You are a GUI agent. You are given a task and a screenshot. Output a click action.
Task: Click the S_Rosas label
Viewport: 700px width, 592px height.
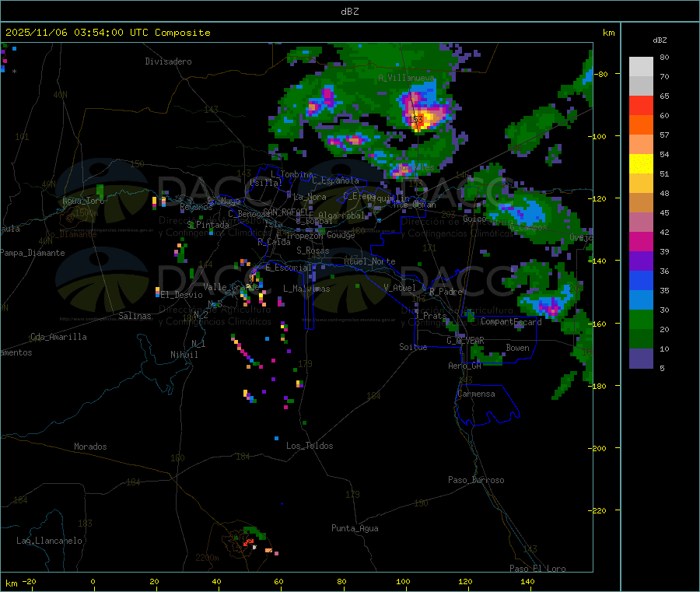[x=313, y=250]
